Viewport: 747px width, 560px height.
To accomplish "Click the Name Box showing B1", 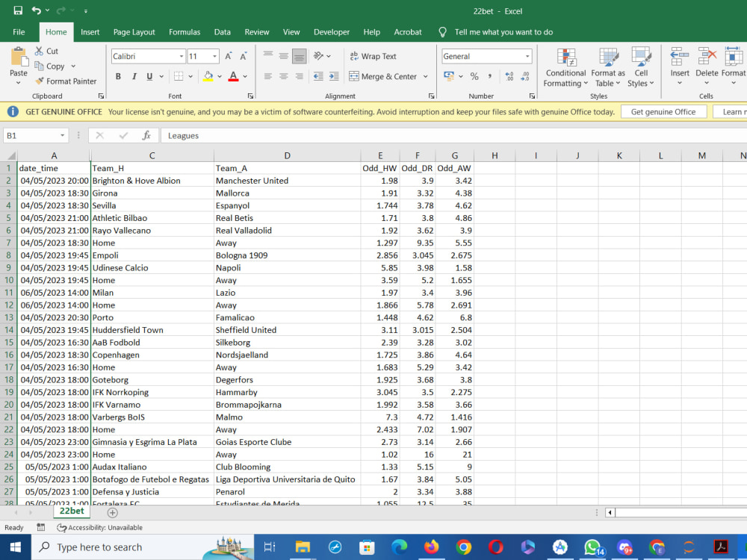I will [x=35, y=136].
